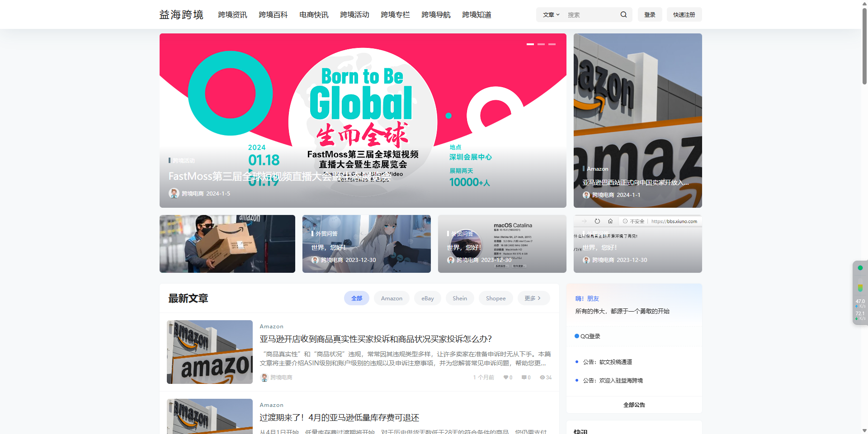Image resolution: width=868 pixels, height=434 pixels.
Task: Open thumbnail of 低量库存费 article
Action: pyautogui.click(x=210, y=416)
